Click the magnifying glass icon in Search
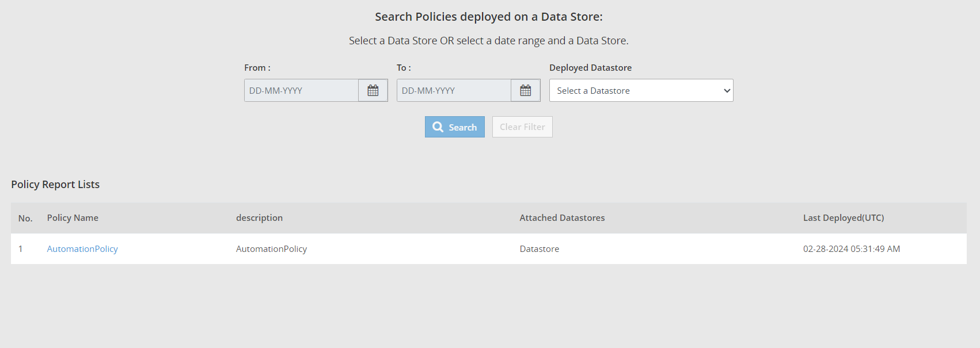 click(438, 127)
